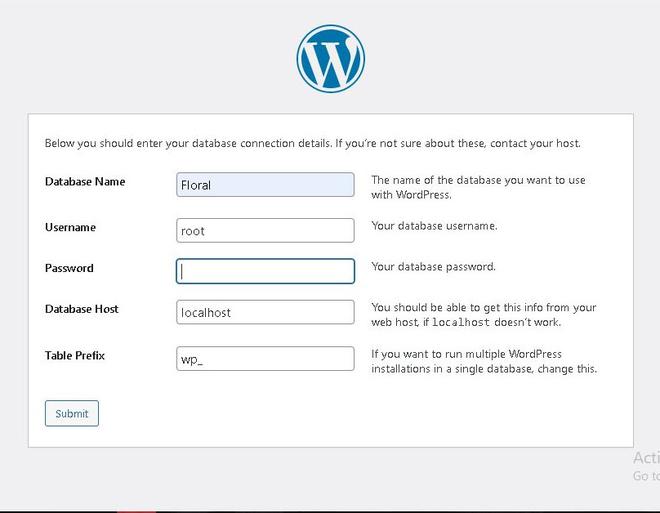This screenshot has width=660, height=513.
Task: Click the WordPress logo
Action: pos(330,58)
